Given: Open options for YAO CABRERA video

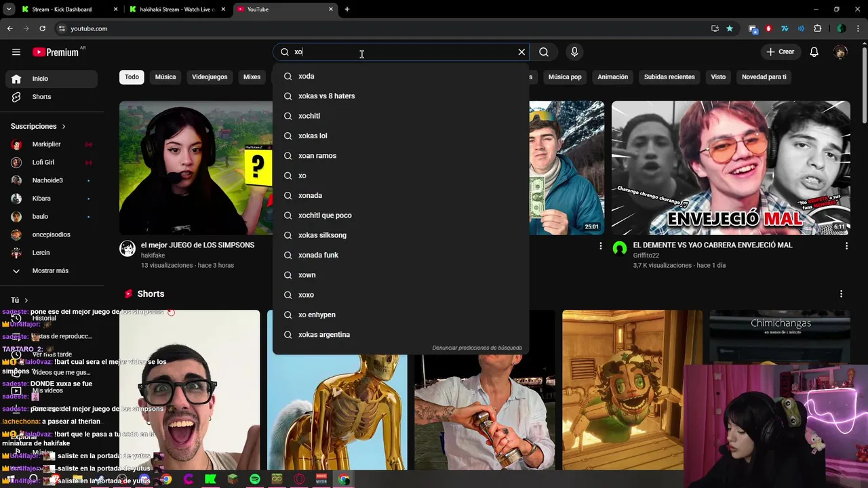Looking at the screenshot, I should coord(846,246).
